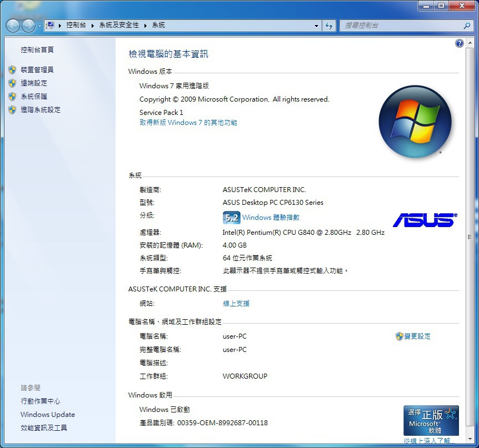Open Windows Update link
Image resolution: width=479 pixels, height=448 pixels.
(48, 415)
